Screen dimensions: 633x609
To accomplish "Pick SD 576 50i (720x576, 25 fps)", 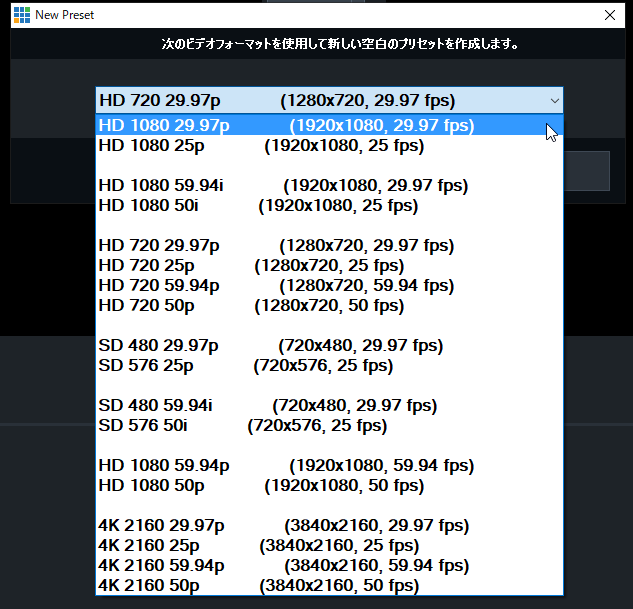I will (x=329, y=425).
